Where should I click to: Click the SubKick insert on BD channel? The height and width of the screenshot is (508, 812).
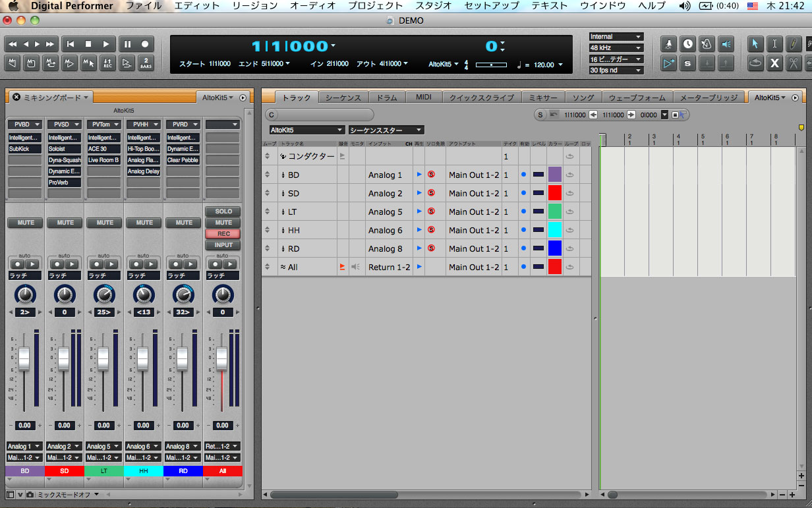[x=26, y=150]
